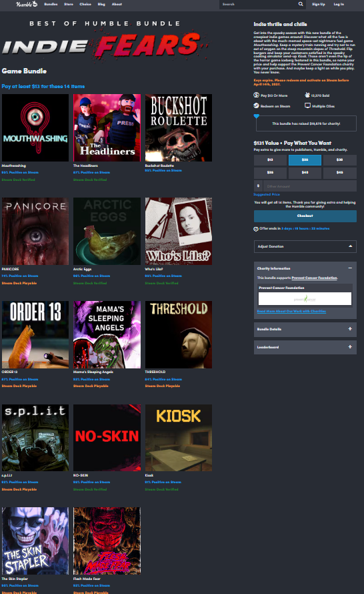Click the Prevent Cancer logo banner
Image resolution: width=364 pixels, height=594 pixels.
[x=305, y=299]
